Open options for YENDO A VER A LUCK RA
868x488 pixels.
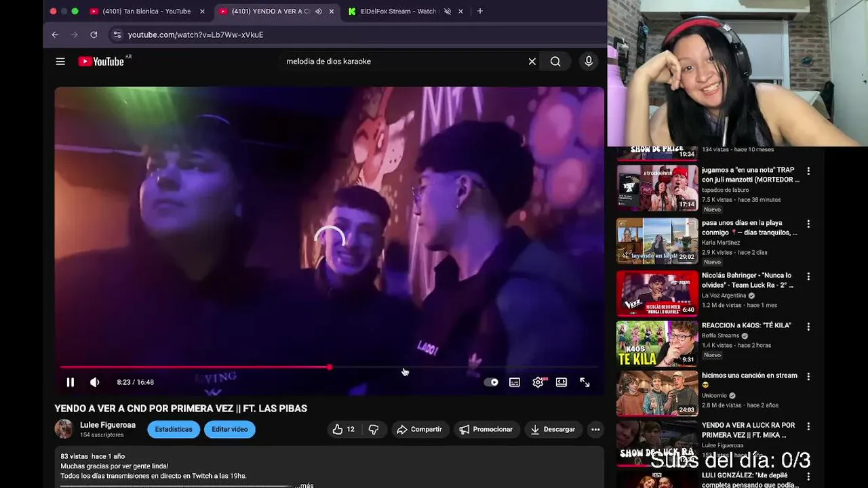pos(808,426)
